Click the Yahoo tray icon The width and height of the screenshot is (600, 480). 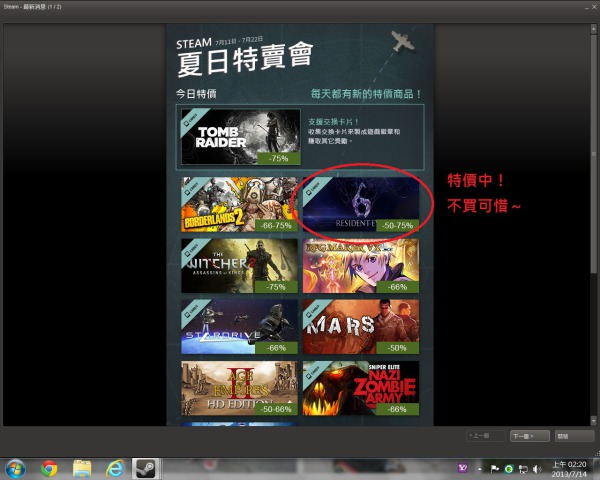[x=463, y=469]
